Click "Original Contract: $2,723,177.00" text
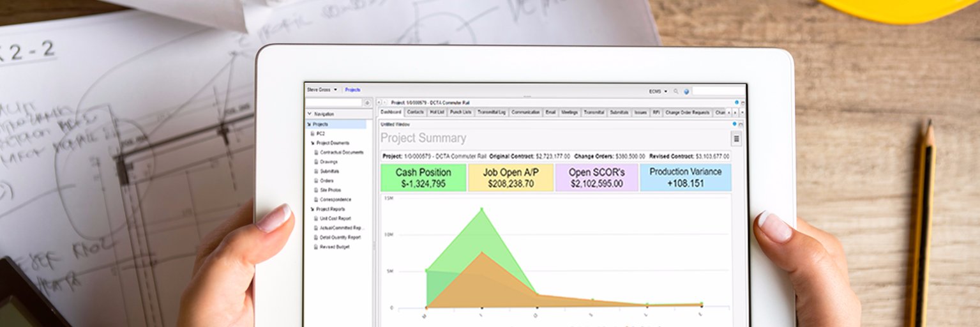980x327 pixels. (x=530, y=156)
